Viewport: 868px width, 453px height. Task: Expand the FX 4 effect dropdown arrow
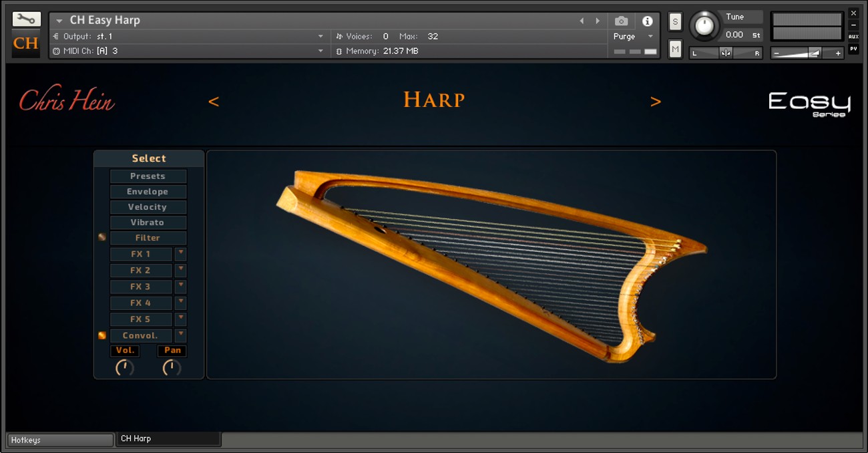coord(180,303)
